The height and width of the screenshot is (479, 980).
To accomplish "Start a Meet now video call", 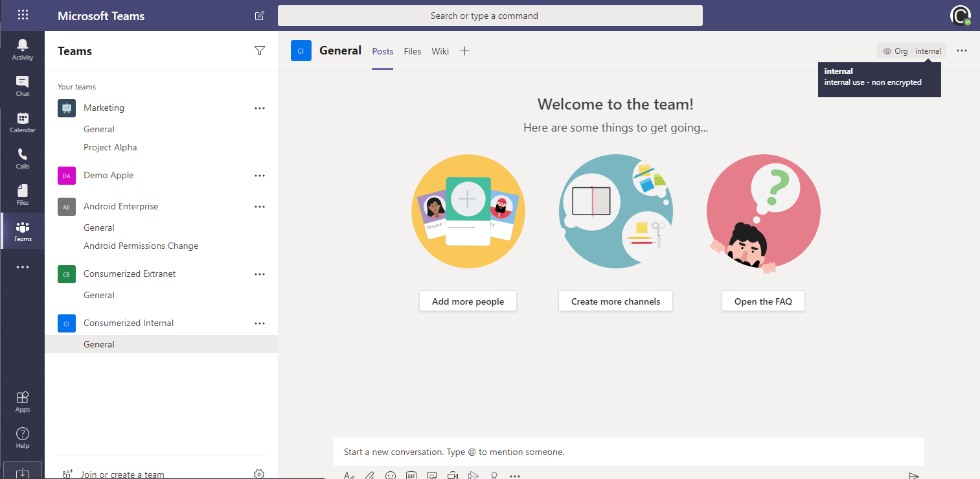I will point(453,475).
